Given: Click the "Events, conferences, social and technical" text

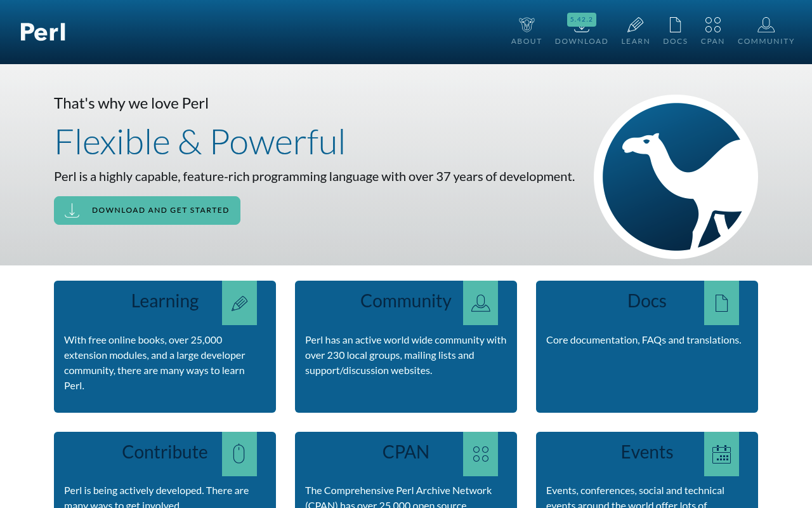Looking at the screenshot, I should tap(635, 497).
